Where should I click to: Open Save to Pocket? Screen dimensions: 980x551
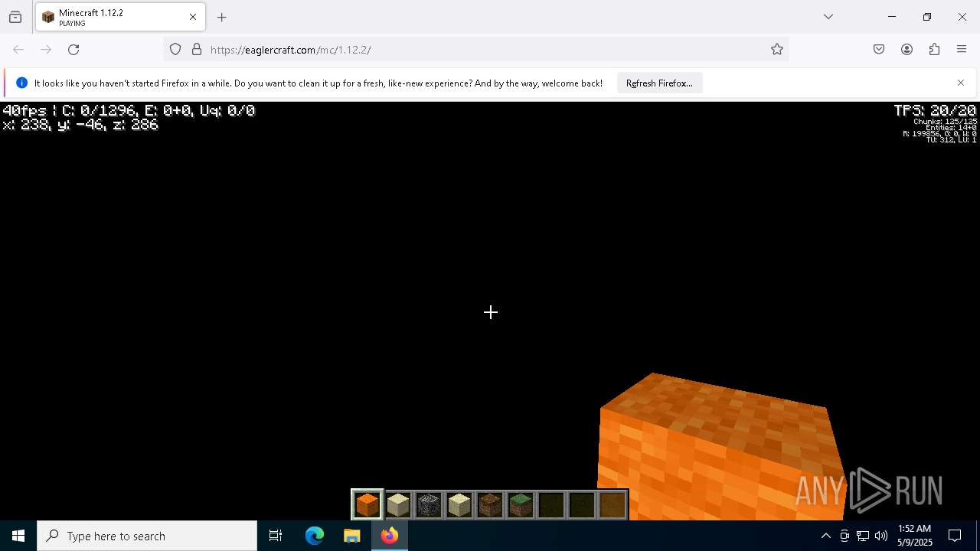pyautogui.click(x=879, y=50)
